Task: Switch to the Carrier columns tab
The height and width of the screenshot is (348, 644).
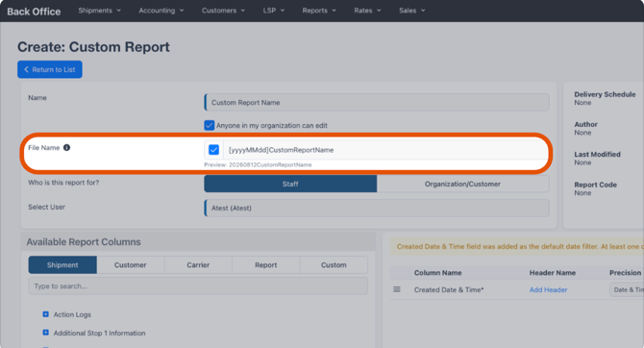Action: [198, 265]
